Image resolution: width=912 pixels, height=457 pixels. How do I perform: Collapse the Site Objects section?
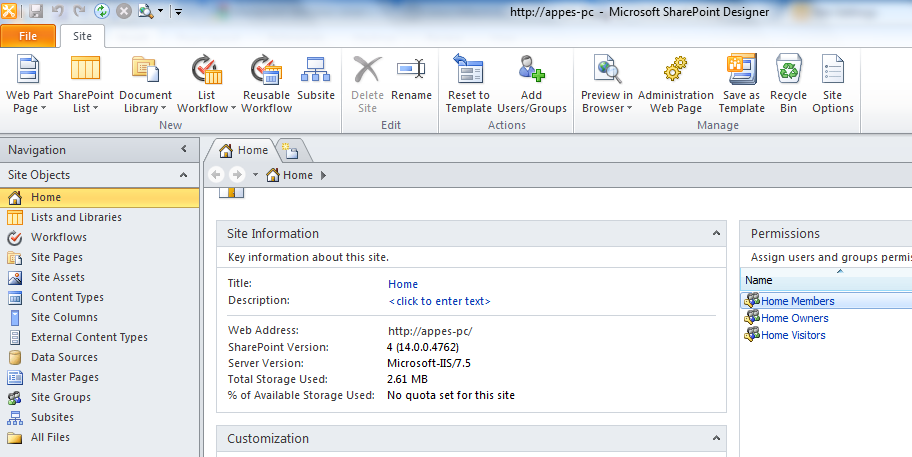point(184,175)
